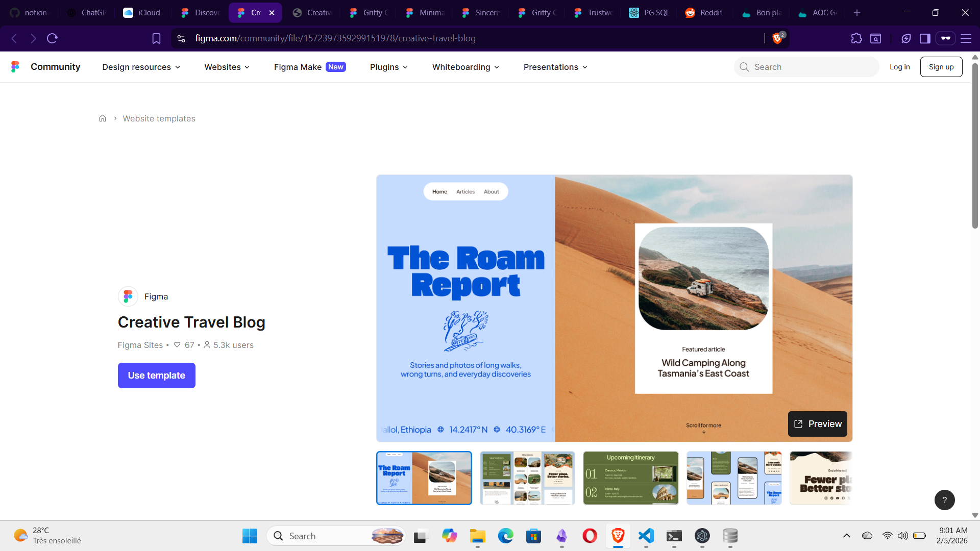Open Microsoft Edge from the taskbar
980x551 pixels.
[506, 536]
